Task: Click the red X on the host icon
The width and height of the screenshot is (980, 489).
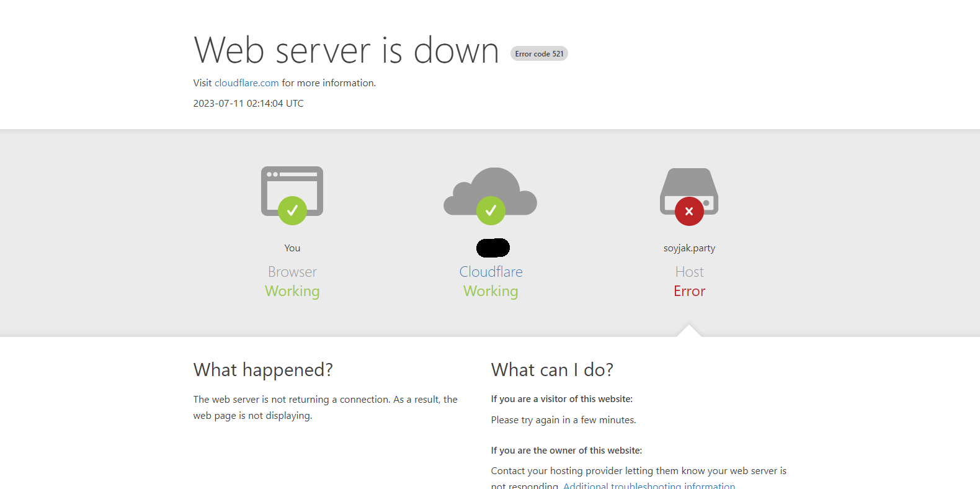Action: (689, 211)
